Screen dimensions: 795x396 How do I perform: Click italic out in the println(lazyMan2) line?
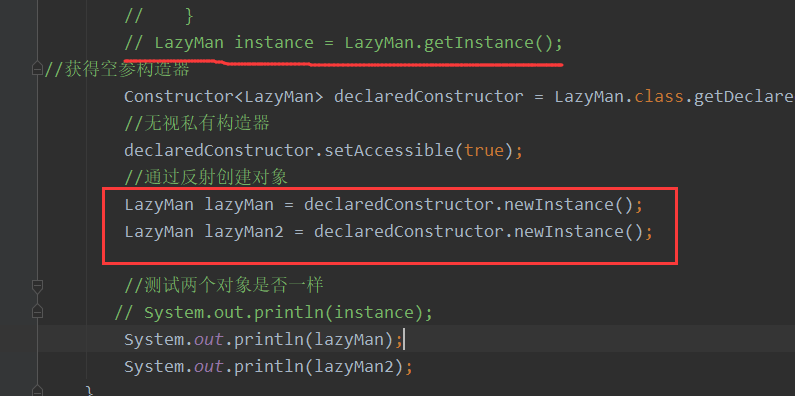pos(209,367)
